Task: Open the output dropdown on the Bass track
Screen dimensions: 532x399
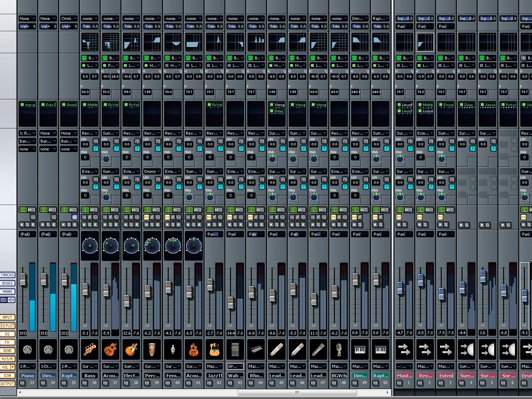Action: [x=89, y=366]
